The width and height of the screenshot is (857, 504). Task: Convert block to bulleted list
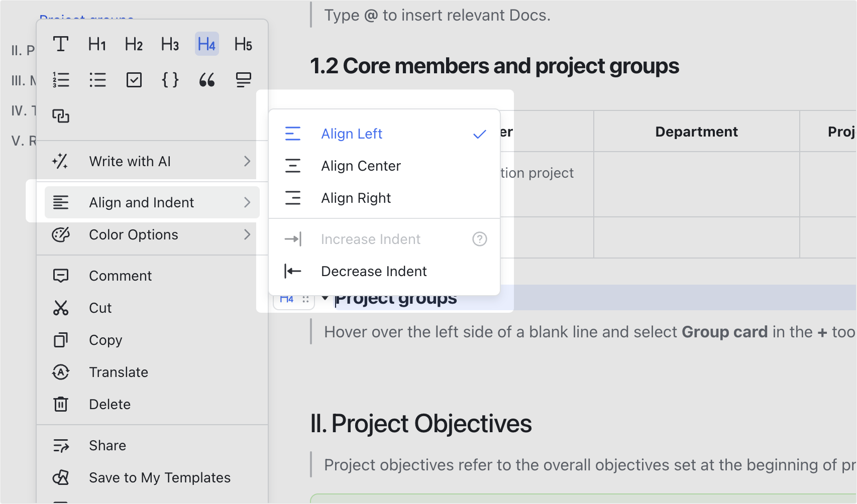coord(97,80)
